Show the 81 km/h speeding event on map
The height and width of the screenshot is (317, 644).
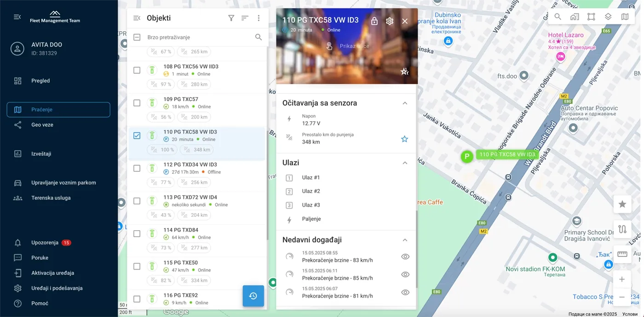click(405, 292)
